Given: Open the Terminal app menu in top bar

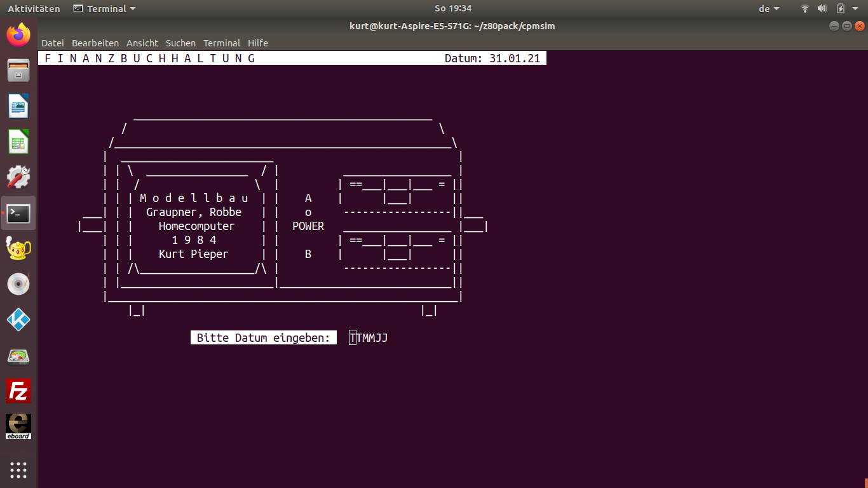Looking at the screenshot, I should click(x=105, y=9).
